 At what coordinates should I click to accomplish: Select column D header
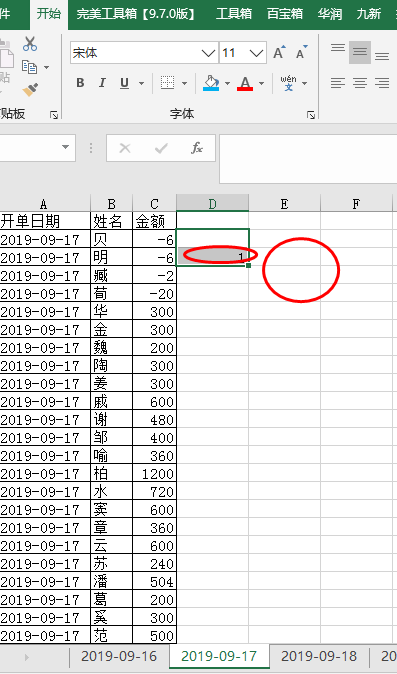pos(213,203)
